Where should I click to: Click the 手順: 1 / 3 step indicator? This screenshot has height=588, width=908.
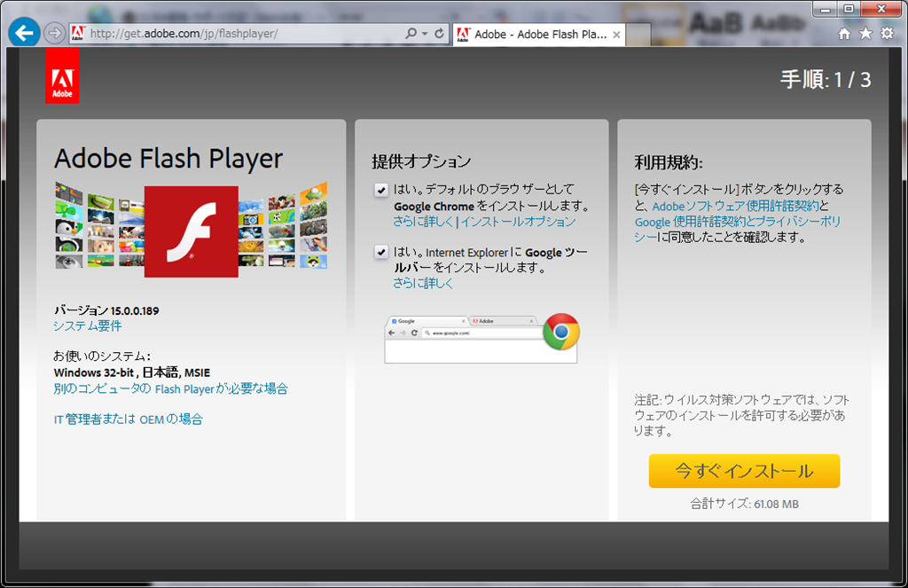coord(826,79)
